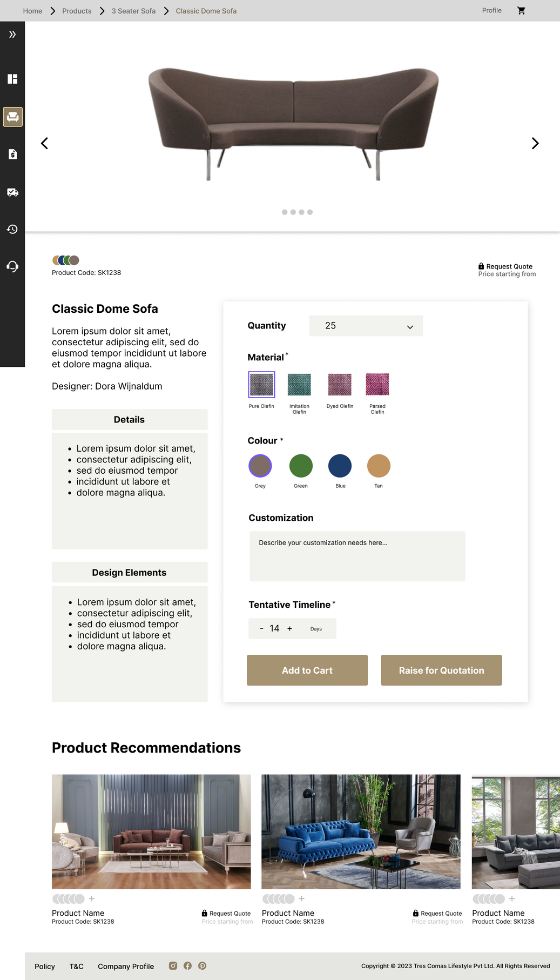Click Raise for Quotation button

click(441, 670)
